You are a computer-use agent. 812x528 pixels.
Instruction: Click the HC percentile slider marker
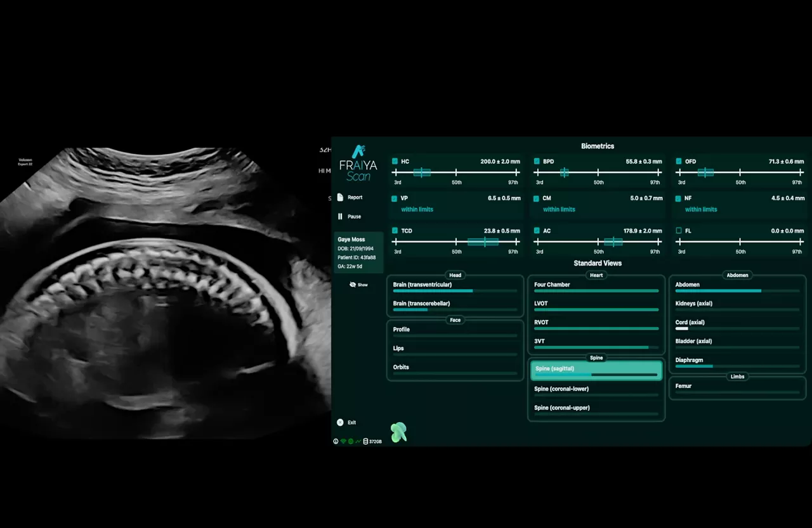422,172
